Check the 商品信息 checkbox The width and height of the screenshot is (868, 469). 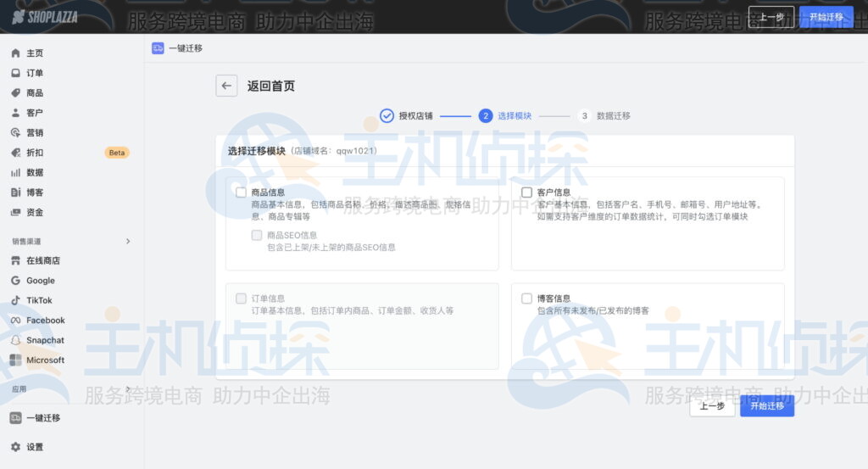coord(241,193)
